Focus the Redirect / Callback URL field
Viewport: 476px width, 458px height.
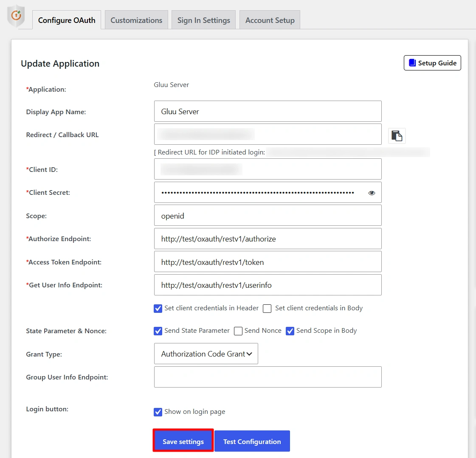coord(268,134)
